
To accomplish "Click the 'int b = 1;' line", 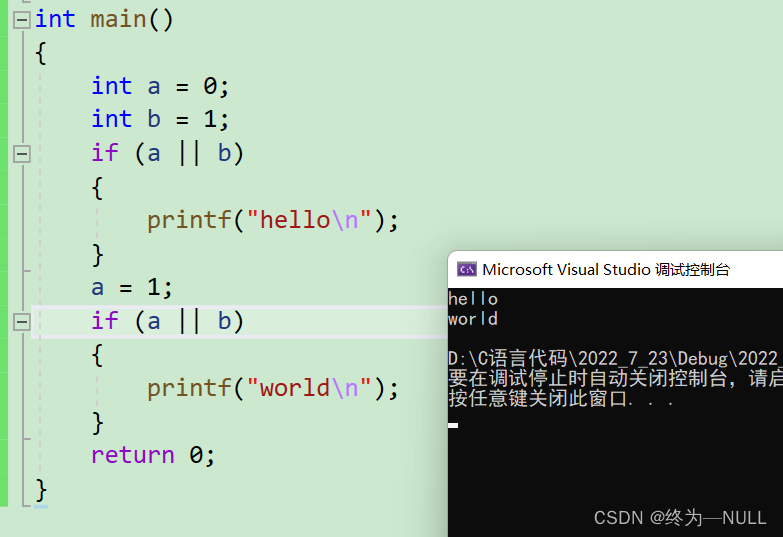I will pyautogui.click(x=160, y=120).
